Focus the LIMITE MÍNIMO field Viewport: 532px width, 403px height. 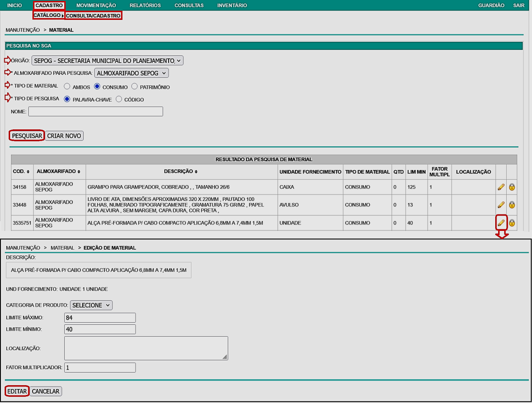tap(100, 329)
